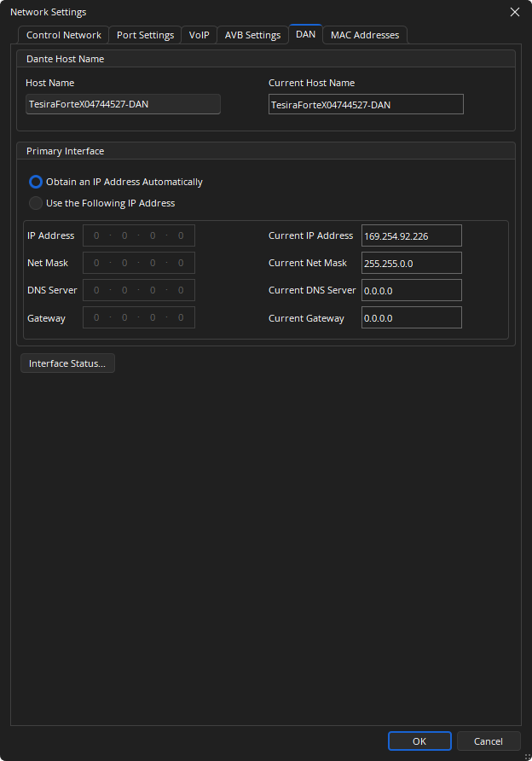Confirm settings with the OK button
This screenshot has width=532, height=761.
click(419, 741)
